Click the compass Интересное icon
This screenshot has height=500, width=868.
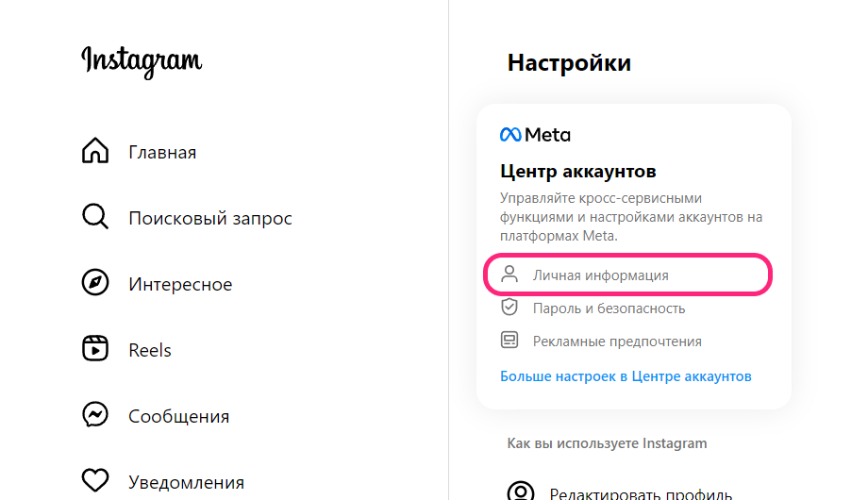(95, 282)
